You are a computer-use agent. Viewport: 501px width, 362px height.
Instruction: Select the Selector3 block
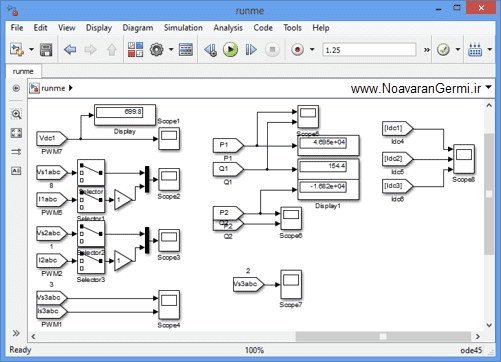91,261
